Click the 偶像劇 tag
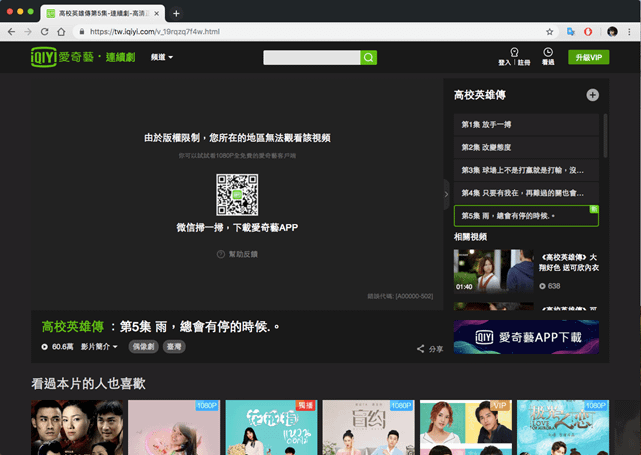Screen dimensions: 641x455 tap(143, 347)
